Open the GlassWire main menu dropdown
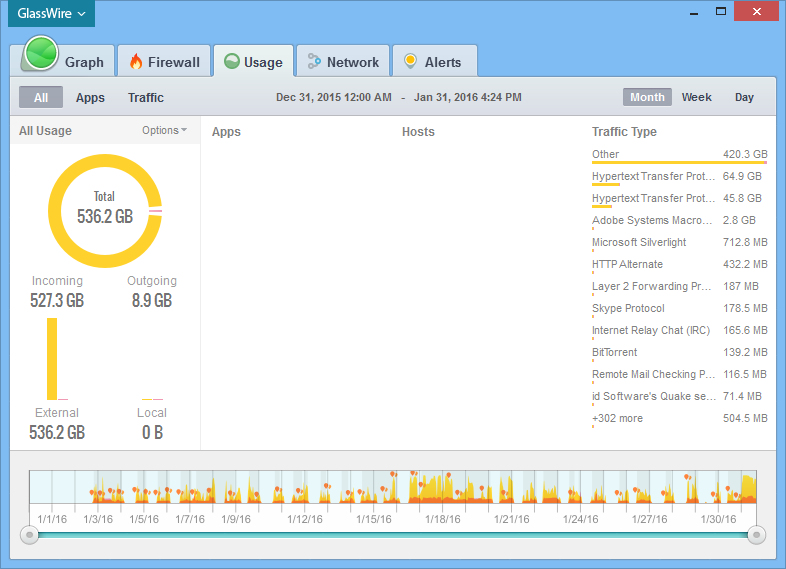786x569 pixels. pos(51,14)
